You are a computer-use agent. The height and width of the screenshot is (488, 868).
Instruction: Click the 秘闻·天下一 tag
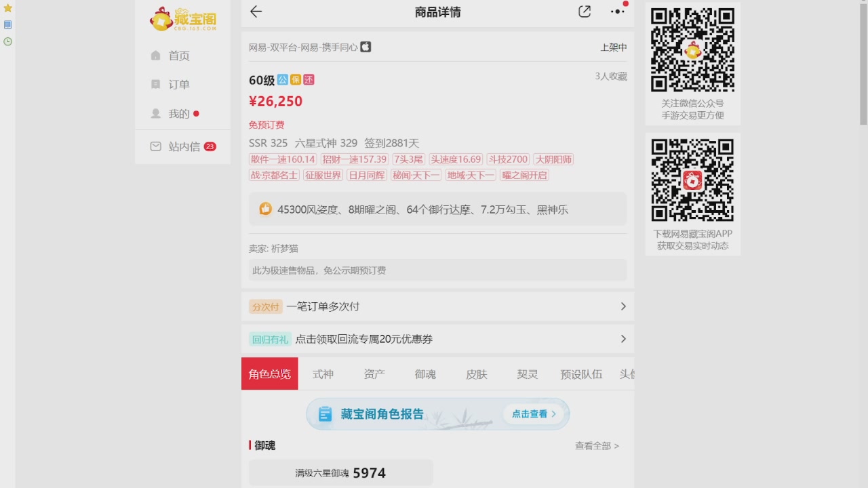point(416,175)
